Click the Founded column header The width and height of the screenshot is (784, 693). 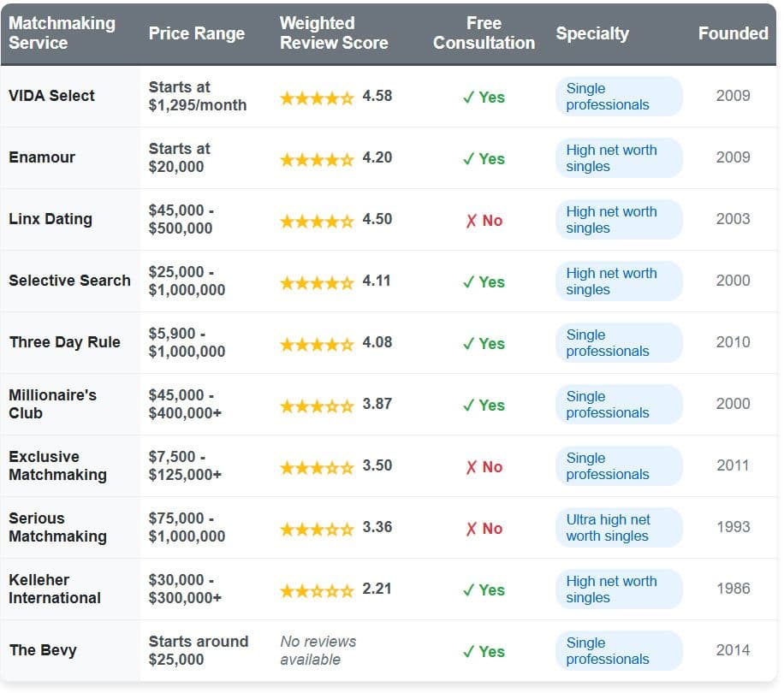coord(733,33)
